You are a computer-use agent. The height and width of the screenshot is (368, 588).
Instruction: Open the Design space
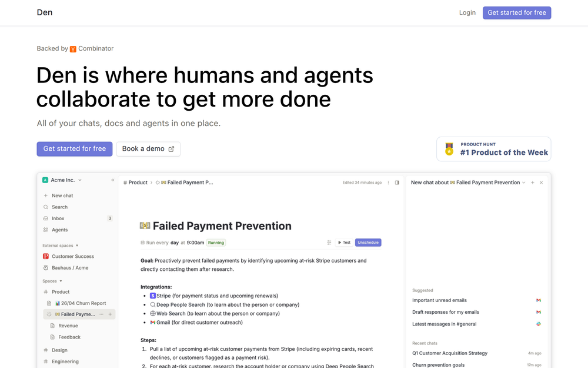(59, 350)
